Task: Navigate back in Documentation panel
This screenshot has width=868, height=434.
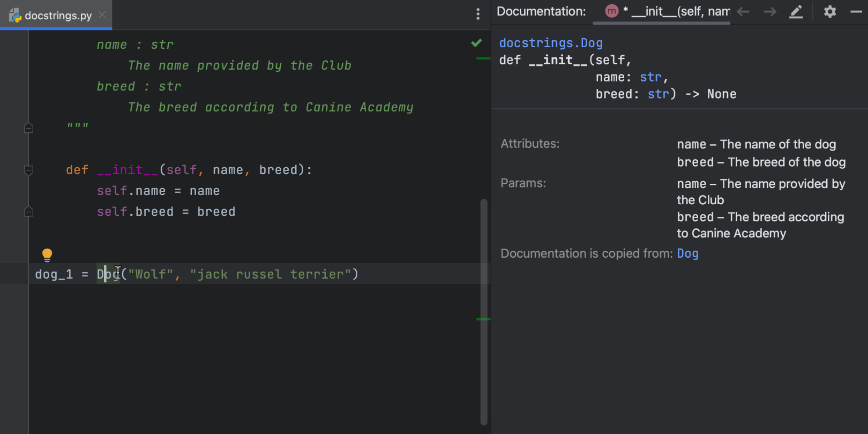Action: point(743,12)
